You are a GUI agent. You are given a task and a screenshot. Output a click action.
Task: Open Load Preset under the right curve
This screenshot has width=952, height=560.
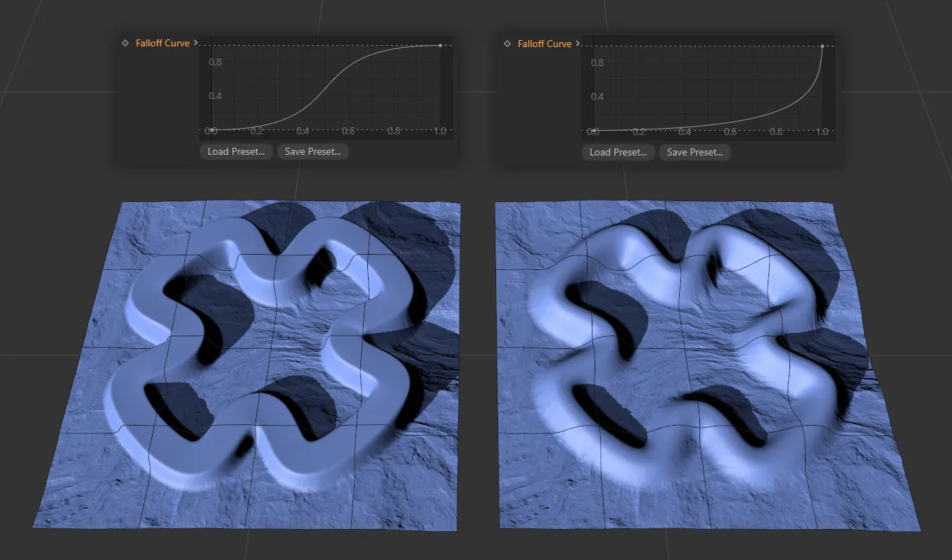[618, 152]
